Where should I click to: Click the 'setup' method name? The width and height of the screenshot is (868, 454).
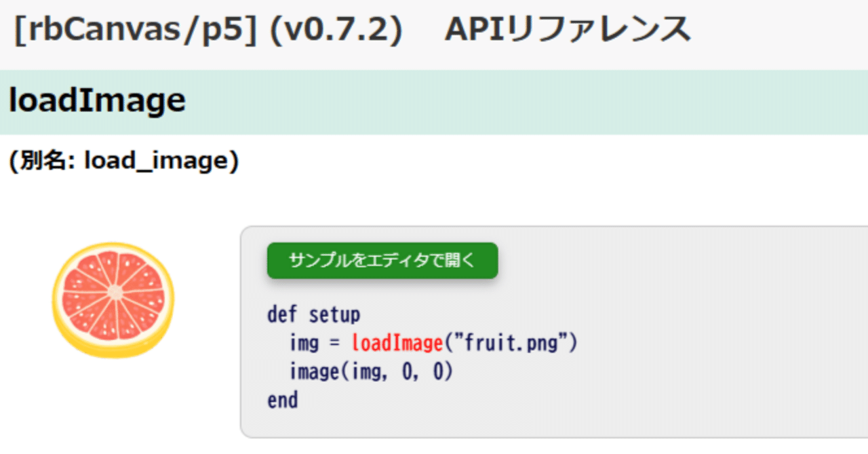(x=334, y=315)
